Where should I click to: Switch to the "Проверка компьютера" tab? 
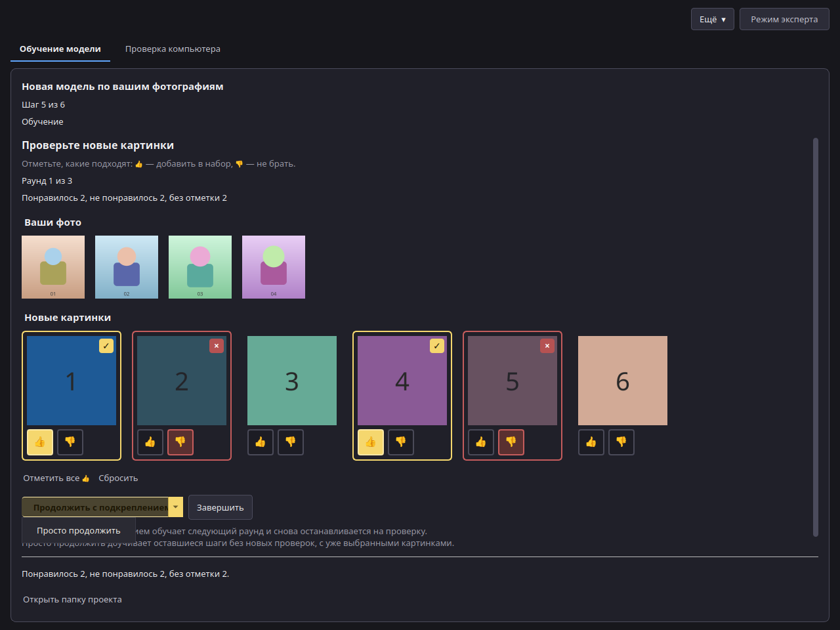[x=173, y=49]
